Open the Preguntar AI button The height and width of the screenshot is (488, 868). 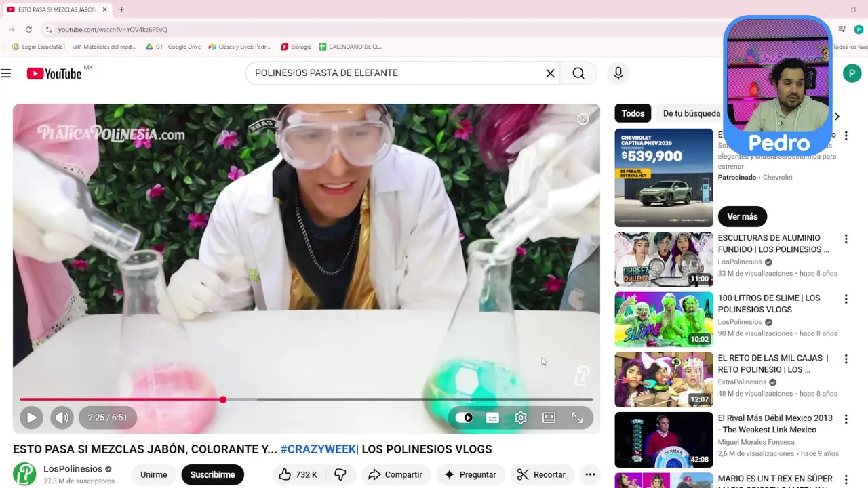coord(470,474)
